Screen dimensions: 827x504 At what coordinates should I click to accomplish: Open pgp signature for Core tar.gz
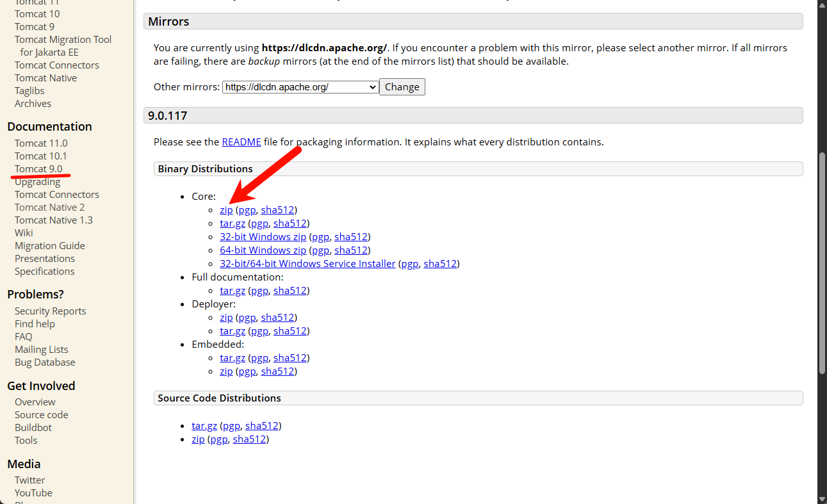click(259, 224)
